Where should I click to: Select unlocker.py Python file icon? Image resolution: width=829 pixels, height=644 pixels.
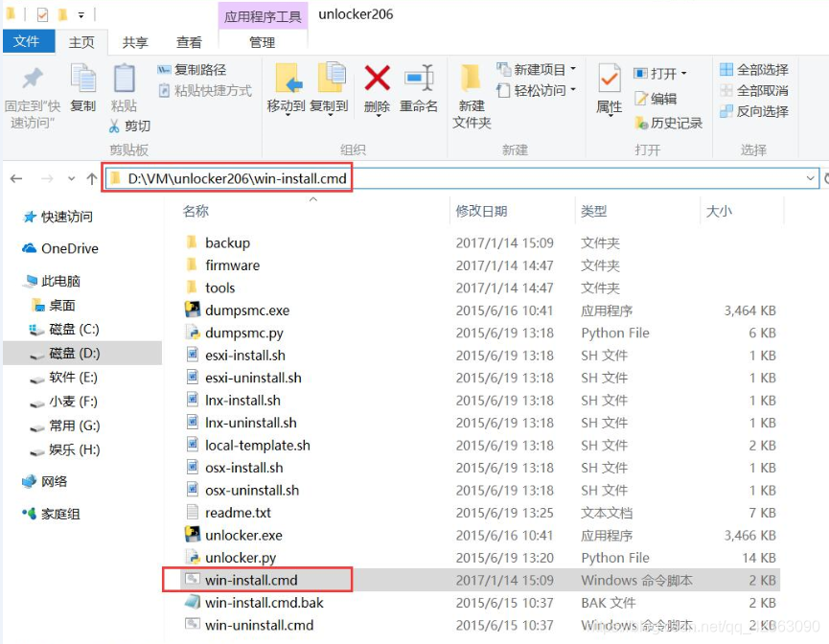(193, 557)
